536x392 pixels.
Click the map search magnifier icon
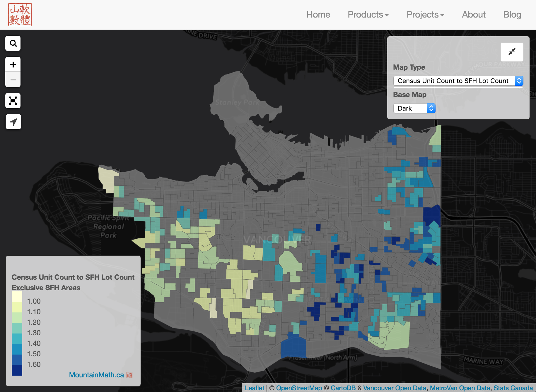click(x=13, y=44)
